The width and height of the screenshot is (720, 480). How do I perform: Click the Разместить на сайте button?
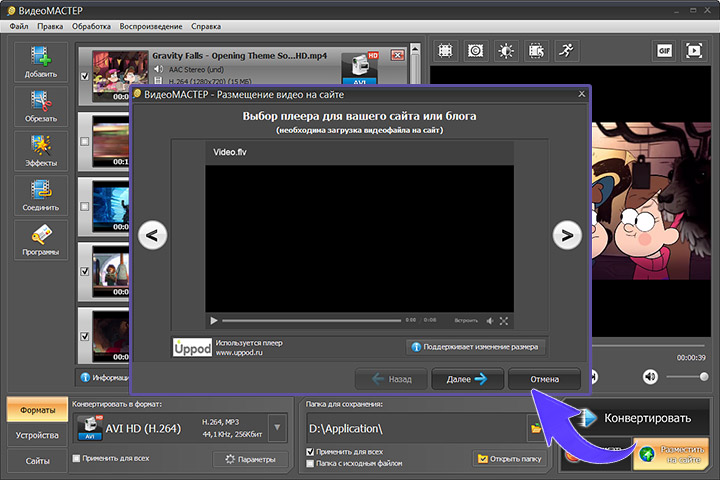672,454
